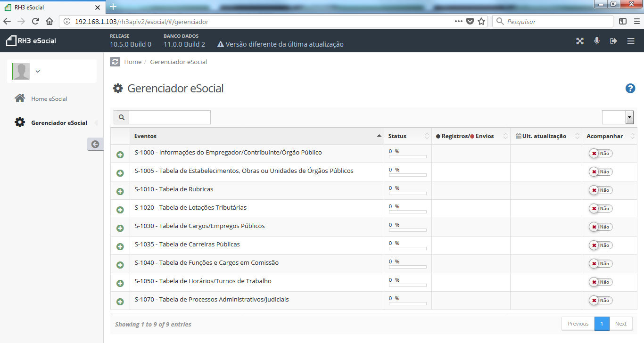Switch on Acompanhar for S-1070 row
This screenshot has height=343, width=644.
pos(600,301)
